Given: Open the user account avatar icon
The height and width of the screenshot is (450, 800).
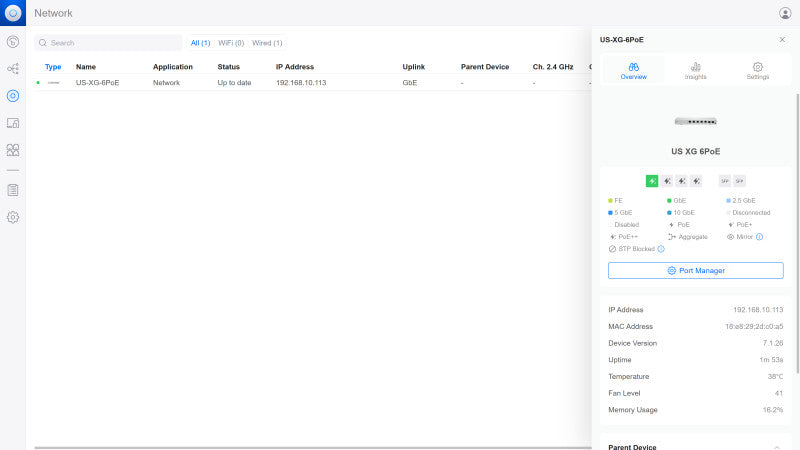Looking at the screenshot, I should pos(785,13).
